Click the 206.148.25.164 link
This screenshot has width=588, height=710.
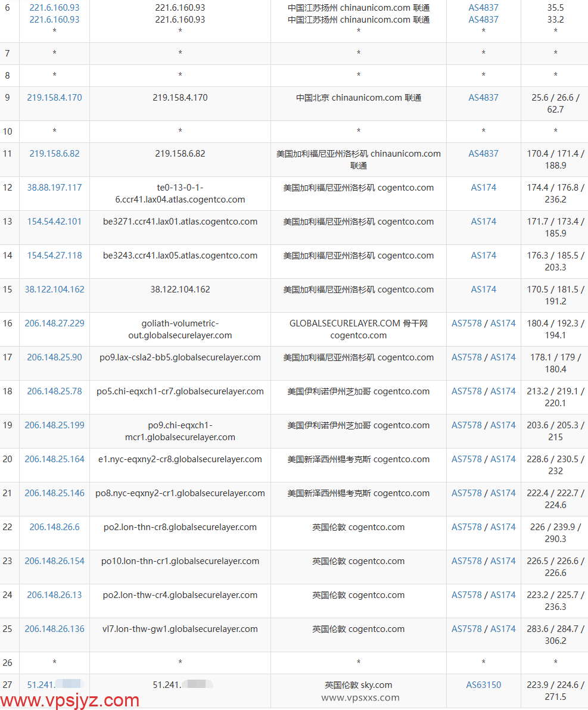coord(54,460)
